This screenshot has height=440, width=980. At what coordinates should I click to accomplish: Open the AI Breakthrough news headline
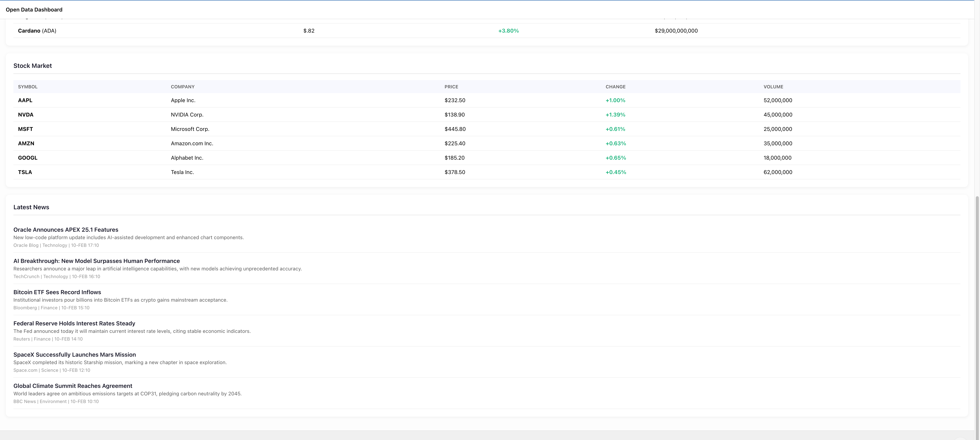tap(96, 261)
